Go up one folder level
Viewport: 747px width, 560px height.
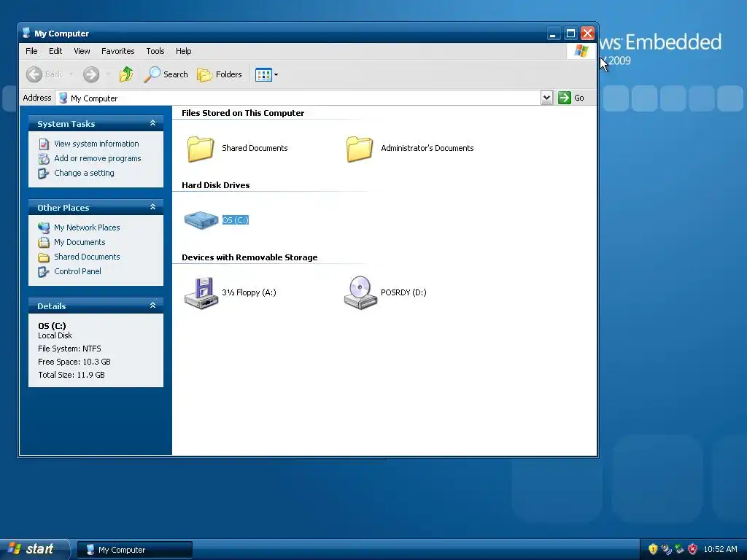[126, 74]
